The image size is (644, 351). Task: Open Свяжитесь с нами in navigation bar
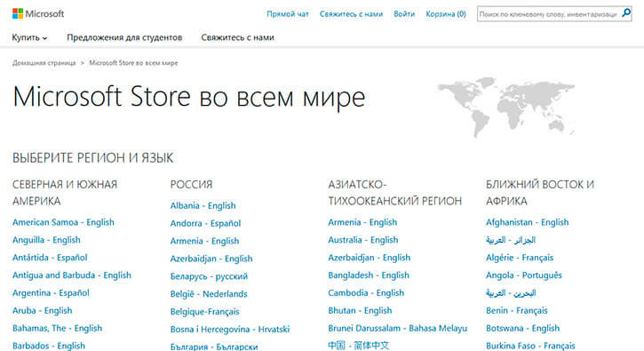point(237,37)
